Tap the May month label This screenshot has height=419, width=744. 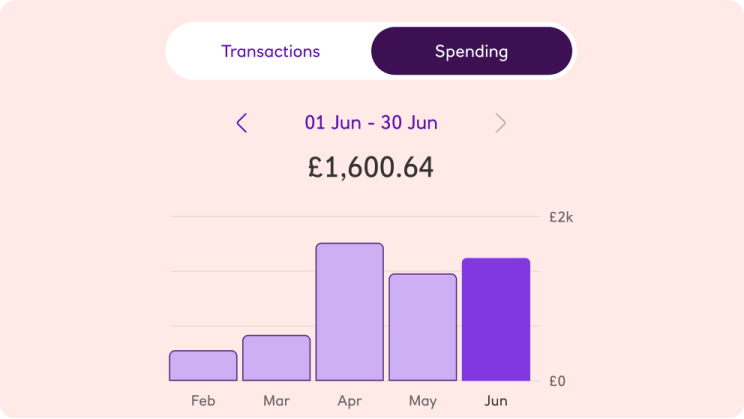coord(423,401)
